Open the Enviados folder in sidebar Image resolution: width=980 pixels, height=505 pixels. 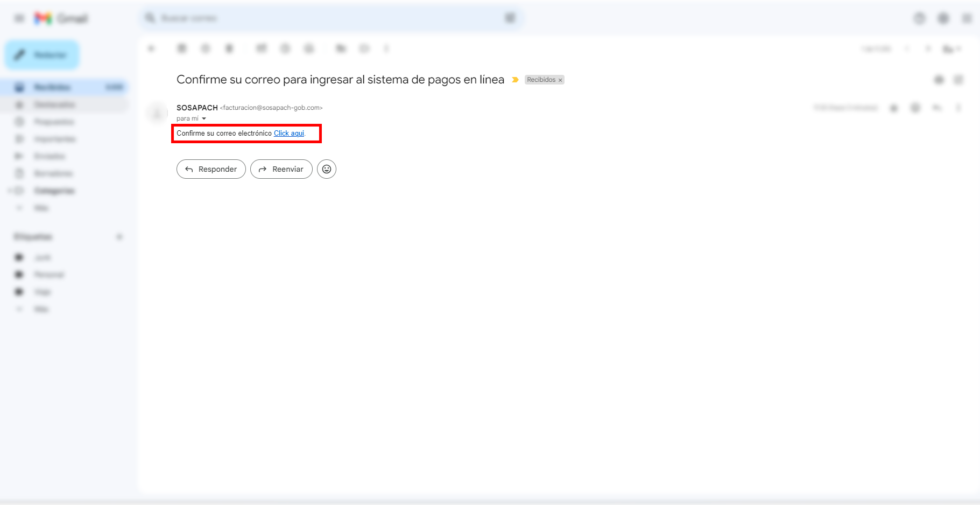[50, 156]
